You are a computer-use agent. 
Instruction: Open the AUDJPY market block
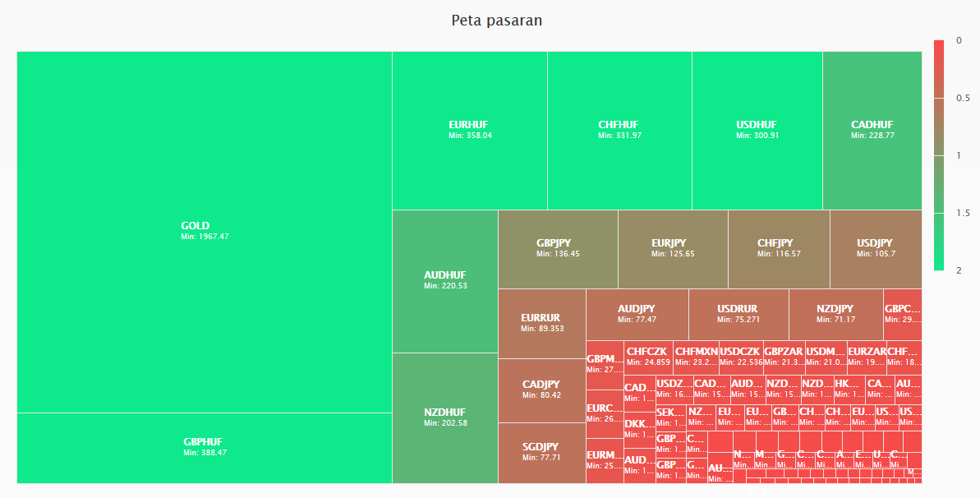(x=637, y=315)
